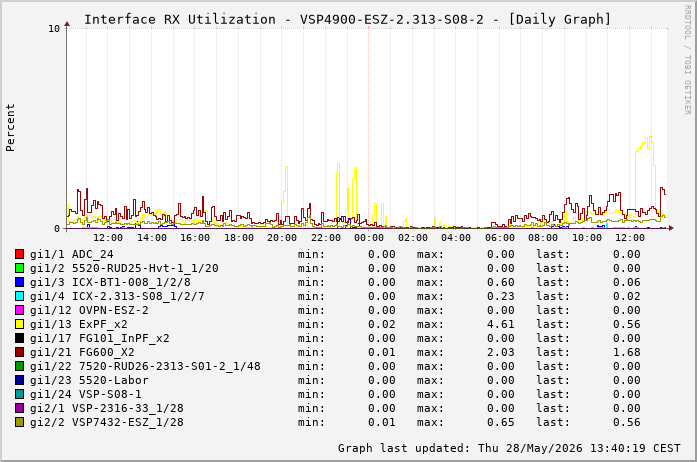The image size is (697, 462).
Task: Click the 20:00 x-axis time label
Action: click(x=282, y=238)
